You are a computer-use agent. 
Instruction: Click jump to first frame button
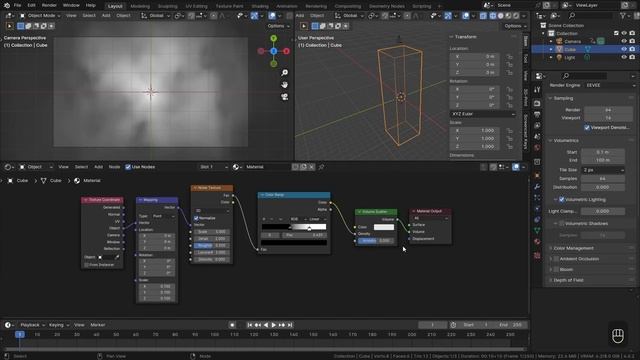pyautogui.click(x=249, y=325)
